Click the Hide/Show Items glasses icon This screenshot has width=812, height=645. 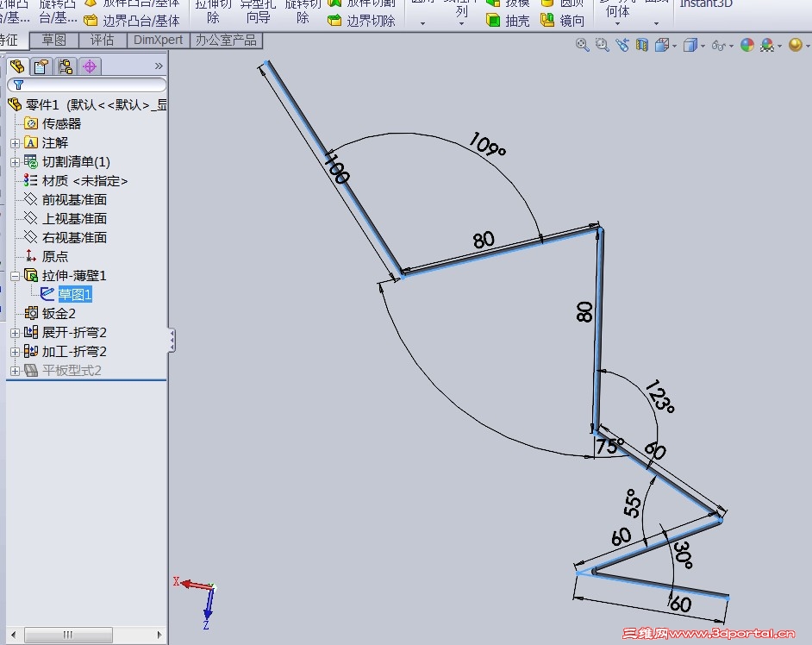coord(718,46)
